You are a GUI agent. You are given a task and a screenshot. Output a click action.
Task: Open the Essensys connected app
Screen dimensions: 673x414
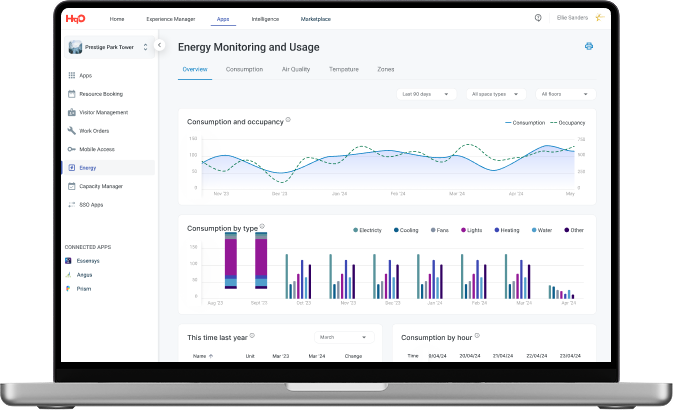tap(88, 260)
